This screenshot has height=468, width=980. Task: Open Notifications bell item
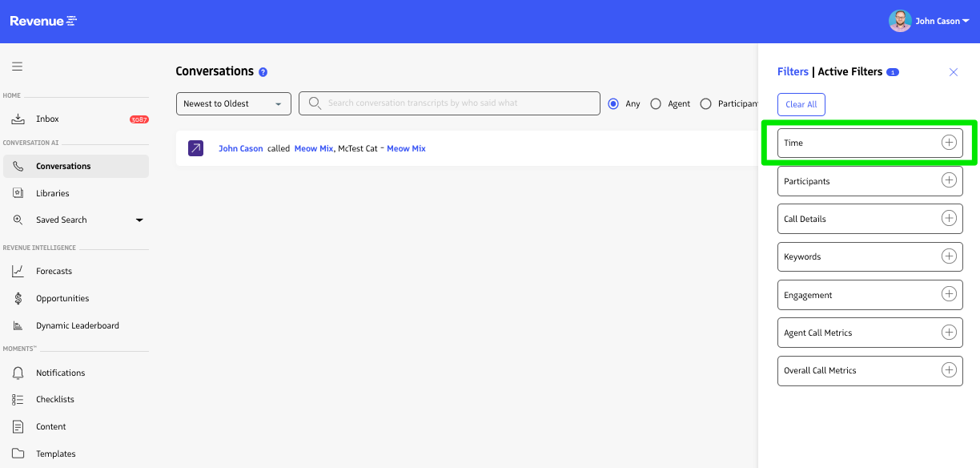[x=60, y=373]
